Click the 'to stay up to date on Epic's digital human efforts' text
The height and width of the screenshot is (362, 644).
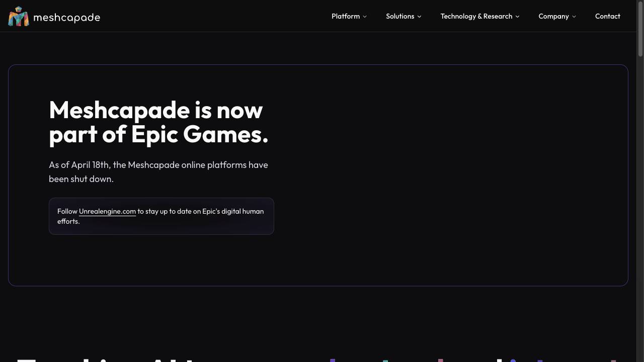[x=160, y=216]
